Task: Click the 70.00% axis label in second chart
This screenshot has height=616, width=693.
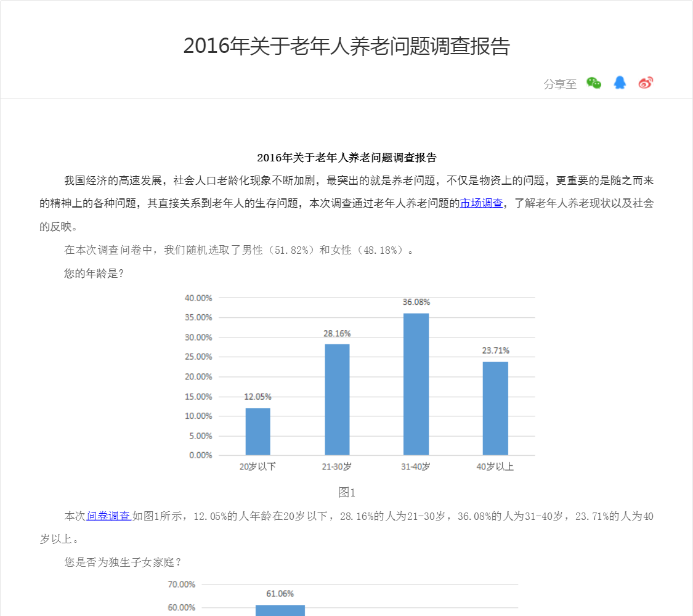Action: click(x=181, y=585)
